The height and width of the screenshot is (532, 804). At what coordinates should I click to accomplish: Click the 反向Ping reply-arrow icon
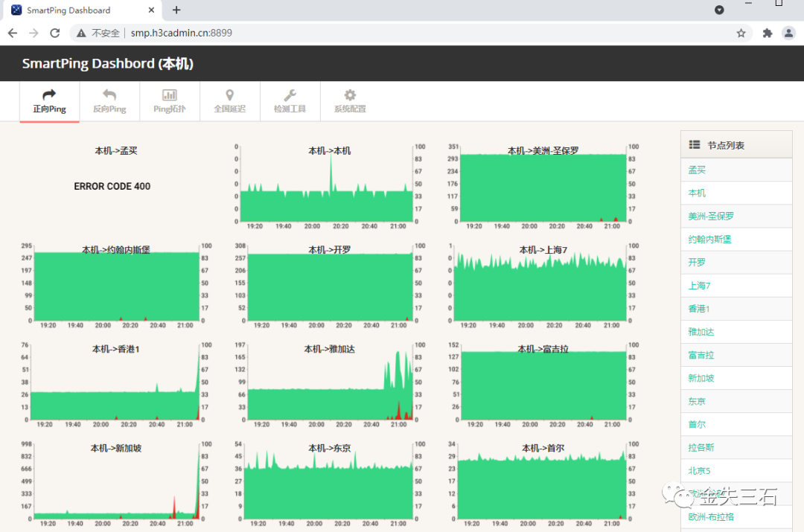click(x=109, y=95)
